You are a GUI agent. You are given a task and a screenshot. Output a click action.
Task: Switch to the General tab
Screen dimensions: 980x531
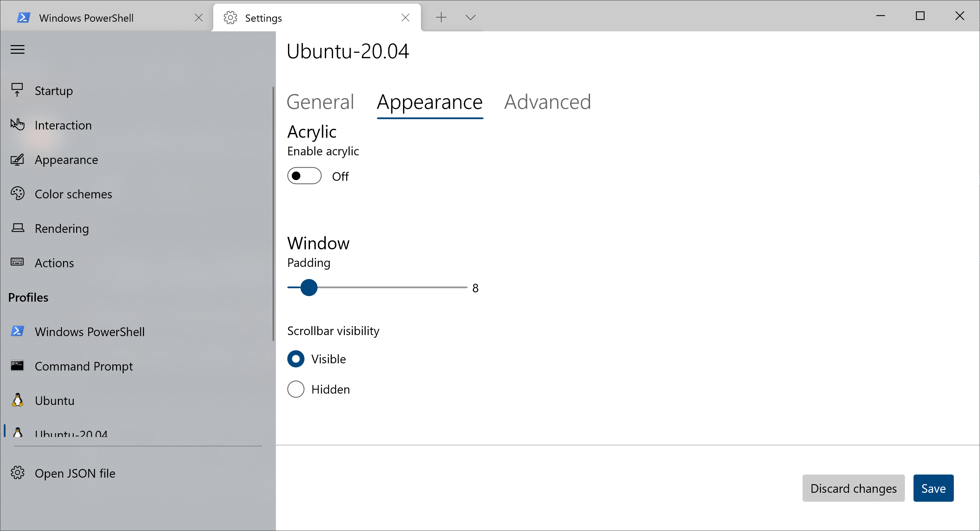pyautogui.click(x=320, y=102)
